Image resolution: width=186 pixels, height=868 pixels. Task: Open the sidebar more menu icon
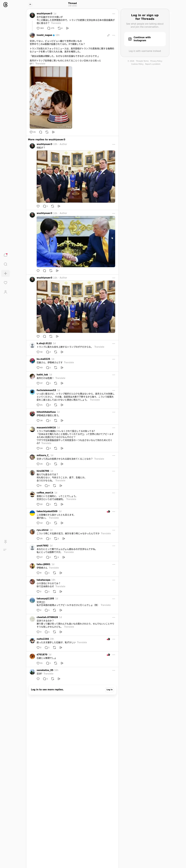pos(5,550)
